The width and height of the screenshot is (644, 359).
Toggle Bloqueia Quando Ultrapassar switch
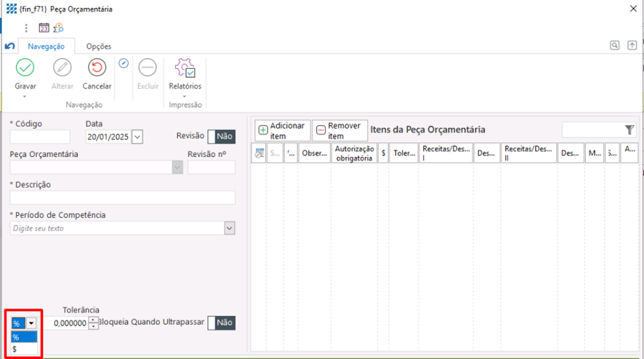[x=221, y=323]
